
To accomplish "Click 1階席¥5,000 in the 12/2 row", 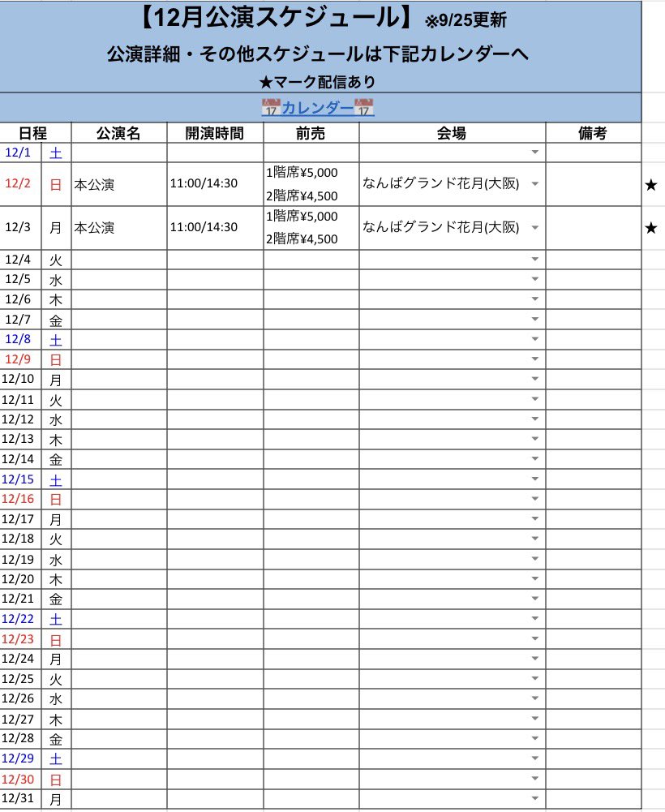I will [x=302, y=173].
